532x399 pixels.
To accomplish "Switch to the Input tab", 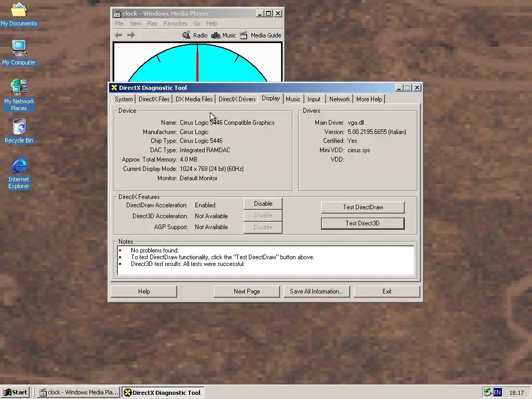I will [x=314, y=99].
